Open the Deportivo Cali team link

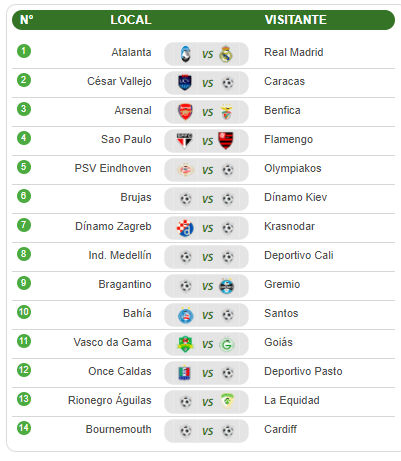click(x=299, y=255)
